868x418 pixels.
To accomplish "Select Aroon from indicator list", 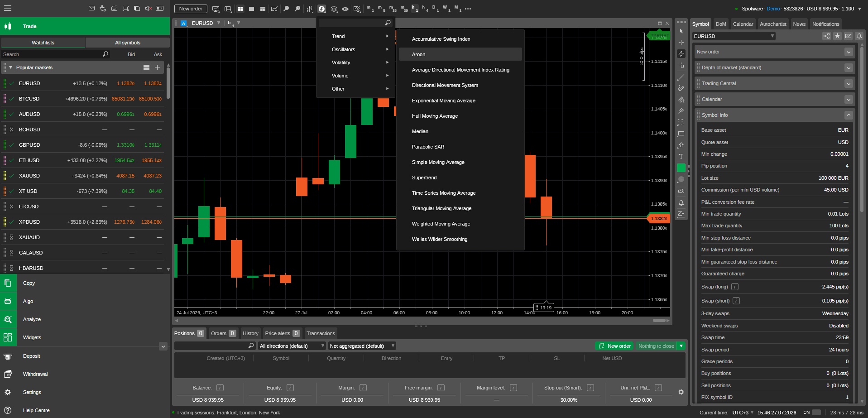I will [460, 54].
